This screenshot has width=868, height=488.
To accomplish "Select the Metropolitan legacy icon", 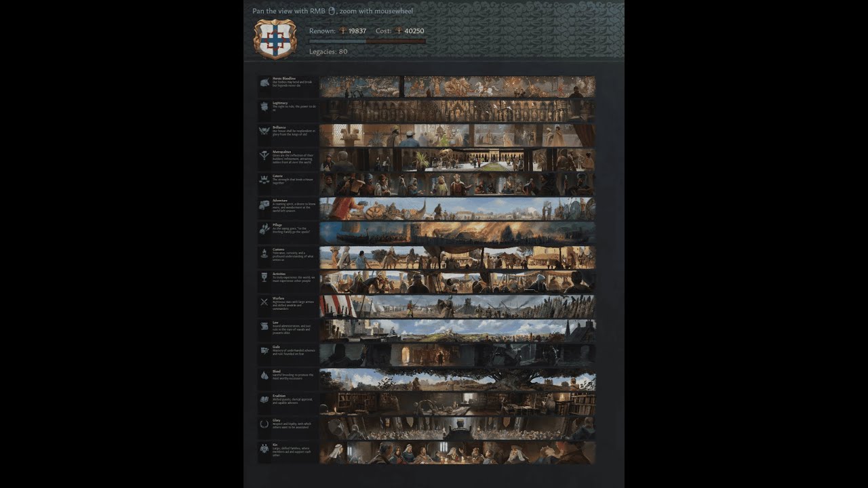I will point(264,155).
